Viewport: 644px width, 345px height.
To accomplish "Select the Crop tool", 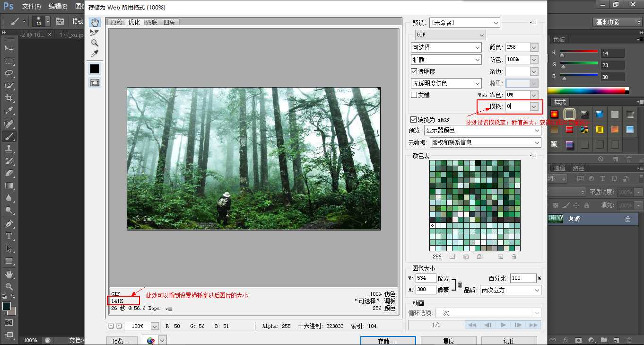I will tap(9, 97).
